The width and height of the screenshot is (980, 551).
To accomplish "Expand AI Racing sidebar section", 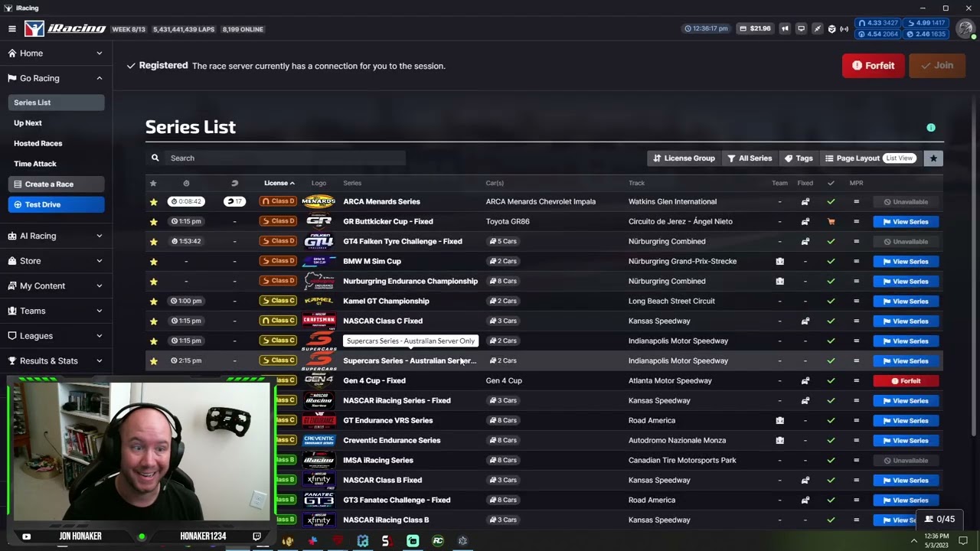I will 56,236.
